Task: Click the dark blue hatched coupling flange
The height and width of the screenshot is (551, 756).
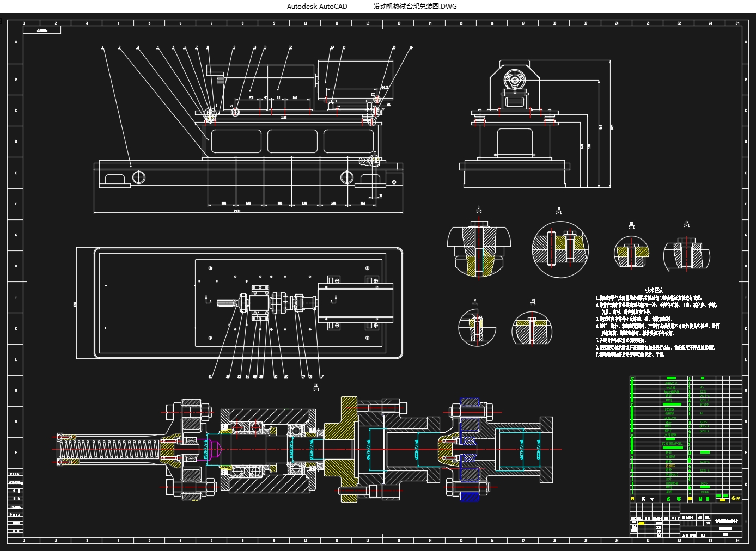Action: click(x=470, y=449)
